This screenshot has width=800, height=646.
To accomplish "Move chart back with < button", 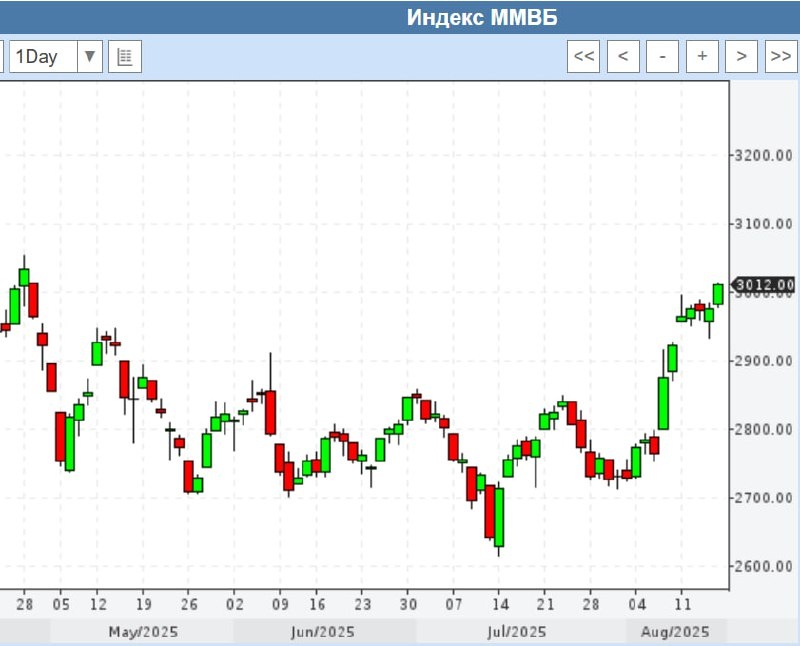I will (x=623, y=56).
